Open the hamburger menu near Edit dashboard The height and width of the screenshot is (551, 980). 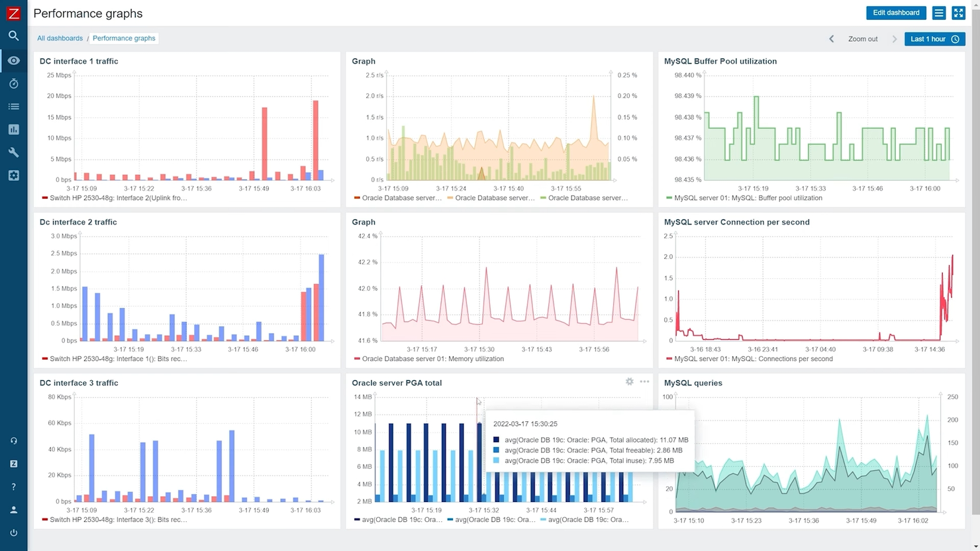tap(938, 13)
